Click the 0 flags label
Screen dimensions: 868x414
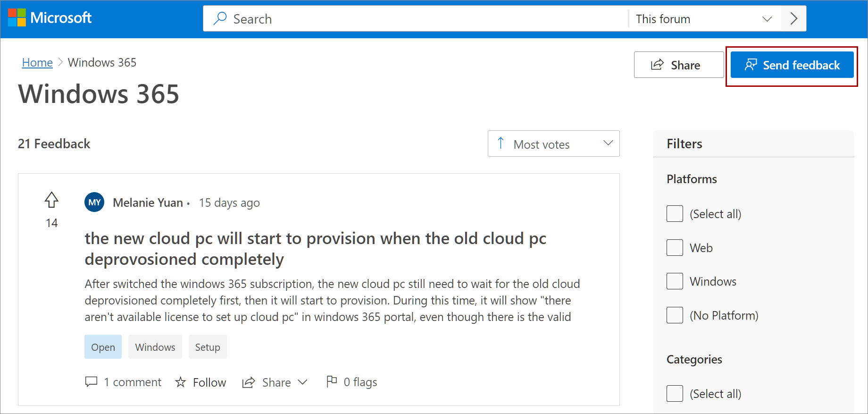pyautogui.click(x=360, y=382)
